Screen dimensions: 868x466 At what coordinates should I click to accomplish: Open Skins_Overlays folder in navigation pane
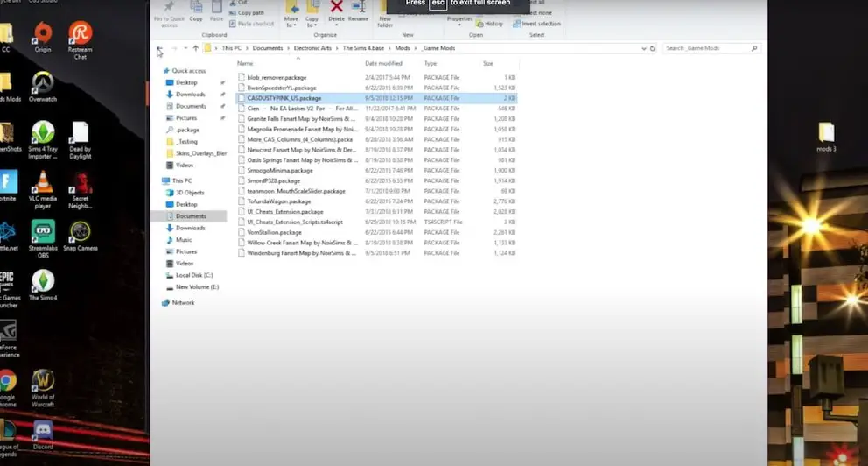200,153
